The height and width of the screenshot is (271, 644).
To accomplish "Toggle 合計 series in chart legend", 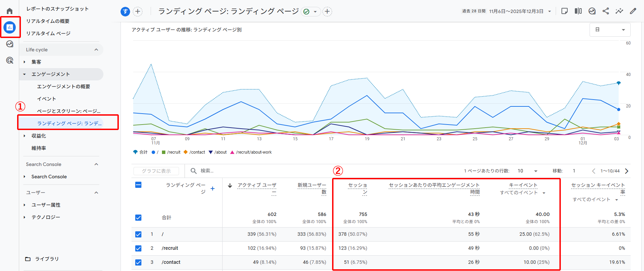I will [140, 152].
